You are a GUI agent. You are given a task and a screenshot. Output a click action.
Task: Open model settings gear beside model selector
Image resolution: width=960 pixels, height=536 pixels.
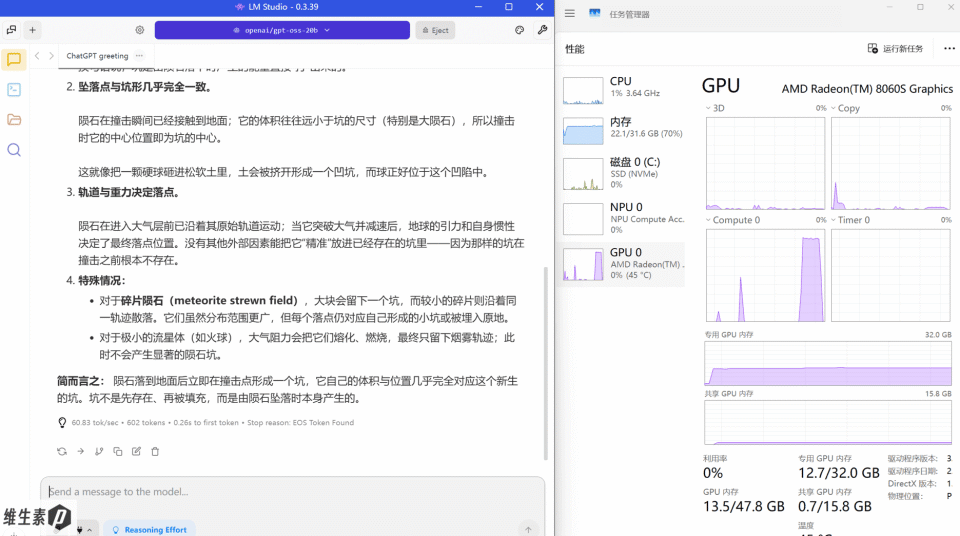pos(140,30)
